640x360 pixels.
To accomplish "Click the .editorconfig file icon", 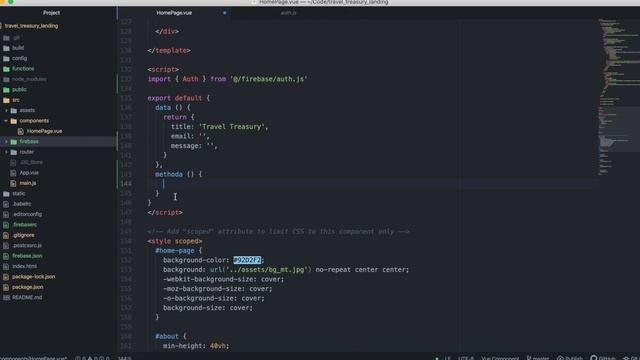I will coord(6,214).
